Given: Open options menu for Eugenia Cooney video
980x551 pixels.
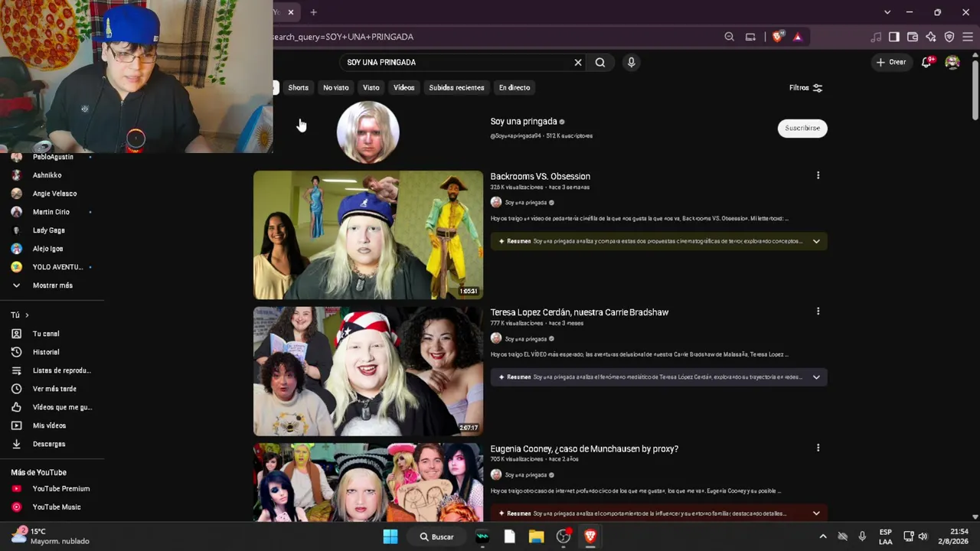Looking at the screenshot, I should [818, 448].
